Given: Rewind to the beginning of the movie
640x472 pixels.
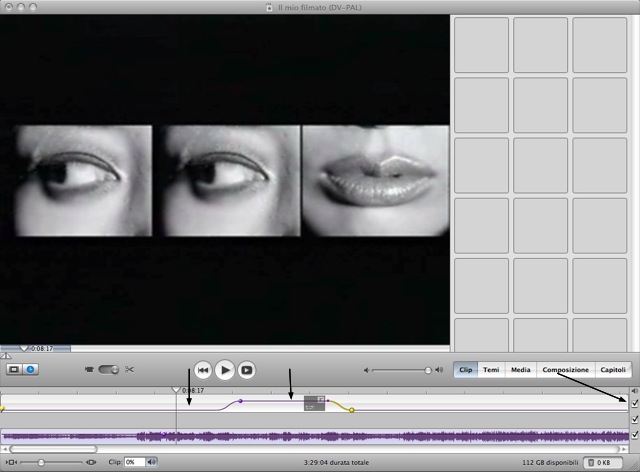Looking at the screenshot, I should tap(203, 370).
